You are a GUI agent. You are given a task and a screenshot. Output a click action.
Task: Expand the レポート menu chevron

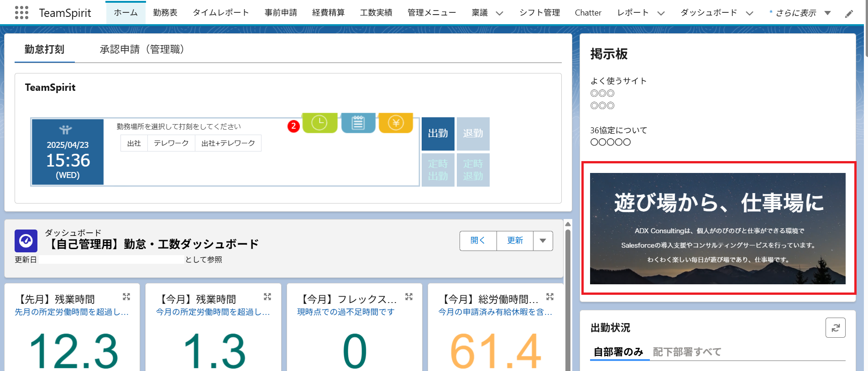(x=661, y=13)
